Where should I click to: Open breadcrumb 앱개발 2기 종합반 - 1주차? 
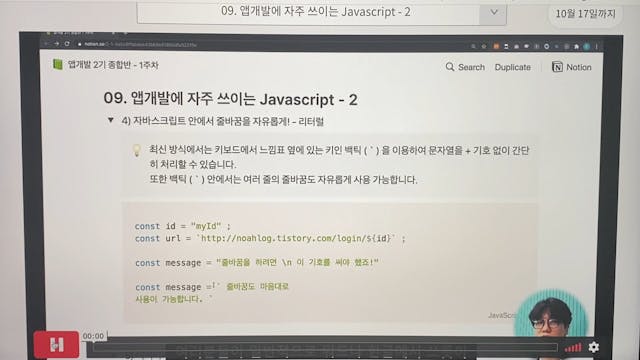[113, 64]
